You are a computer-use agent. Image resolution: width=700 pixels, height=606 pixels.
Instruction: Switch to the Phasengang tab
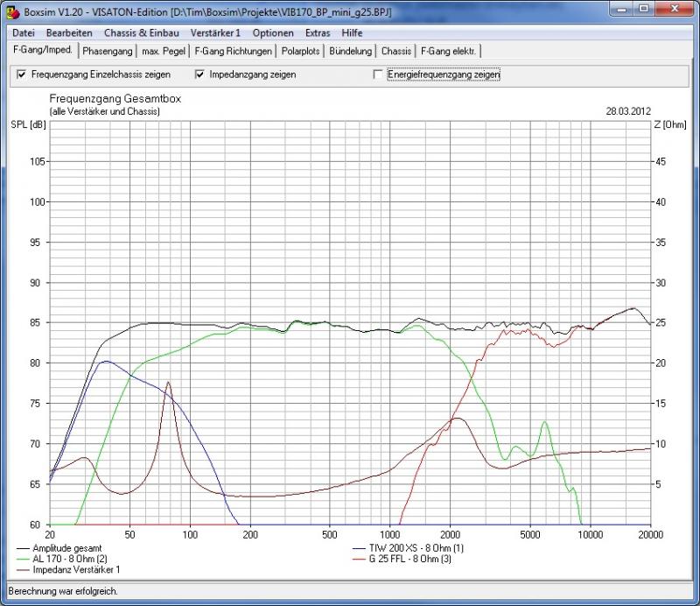point(108,52)
